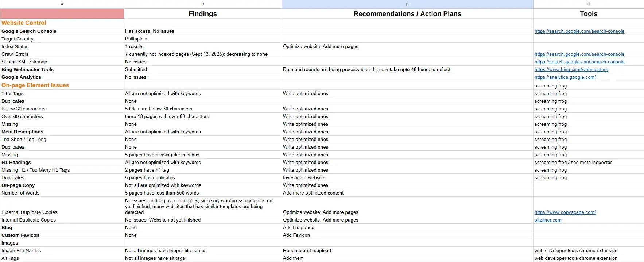Screen dimensions: 644x262
Task: Select the highlighted column C header
Action: [x=407, y=4]
